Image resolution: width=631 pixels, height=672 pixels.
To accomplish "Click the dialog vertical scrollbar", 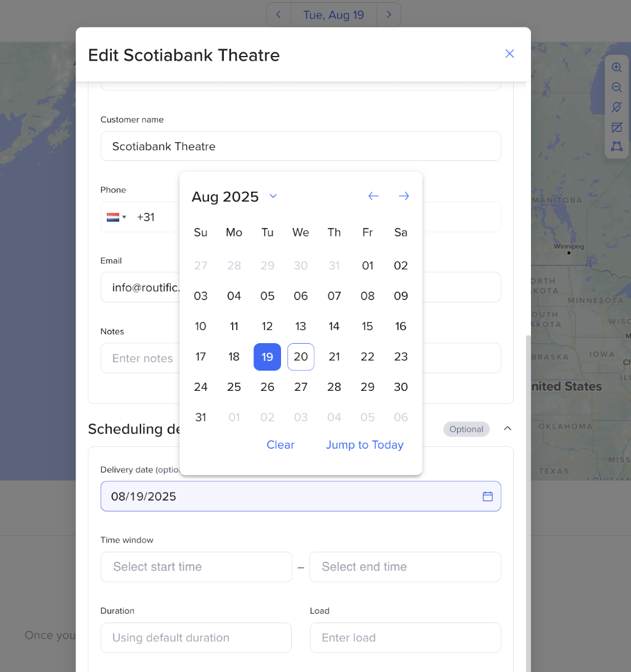I will tap(528, 503).
